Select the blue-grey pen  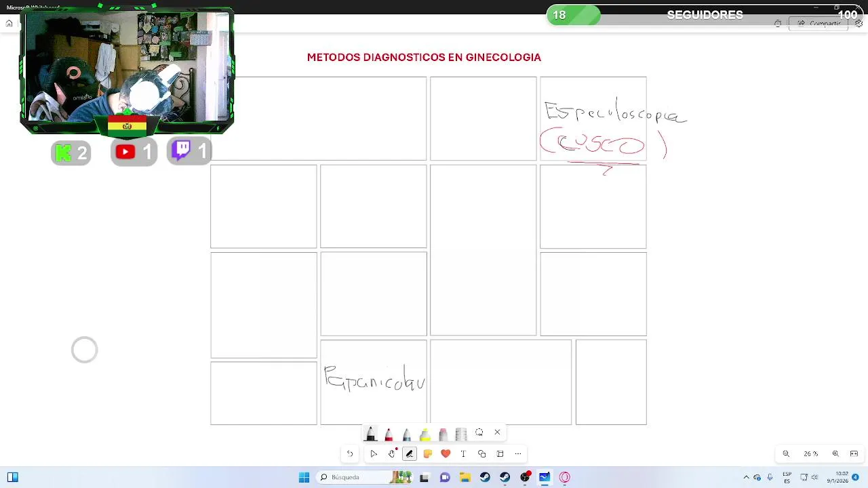406,434
